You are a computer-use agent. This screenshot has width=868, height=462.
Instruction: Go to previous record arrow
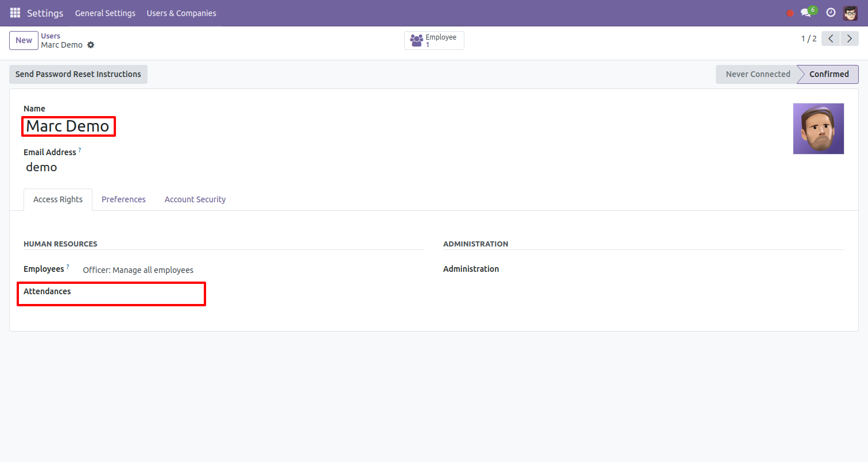(x=831, y=39)
